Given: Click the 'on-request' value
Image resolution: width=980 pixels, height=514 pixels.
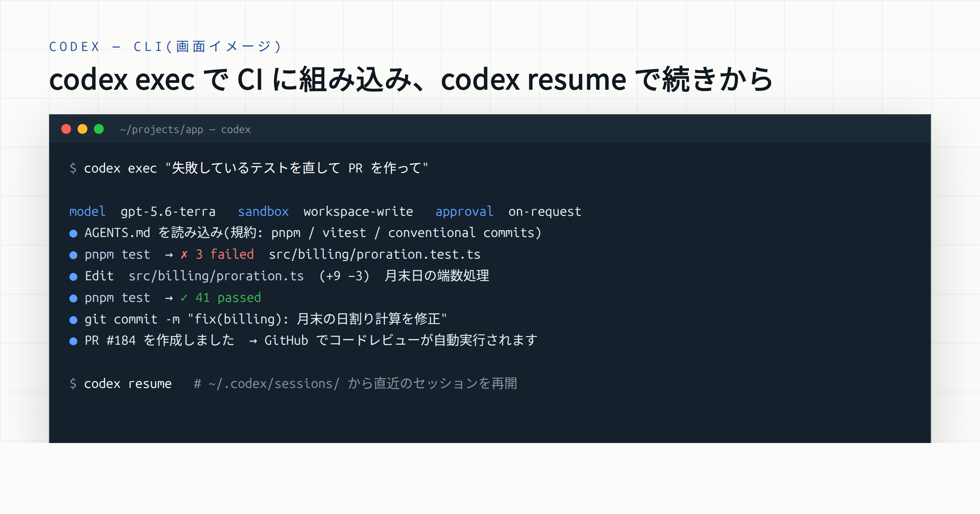Looking at the screenshot, I should (x=545, y=212).
